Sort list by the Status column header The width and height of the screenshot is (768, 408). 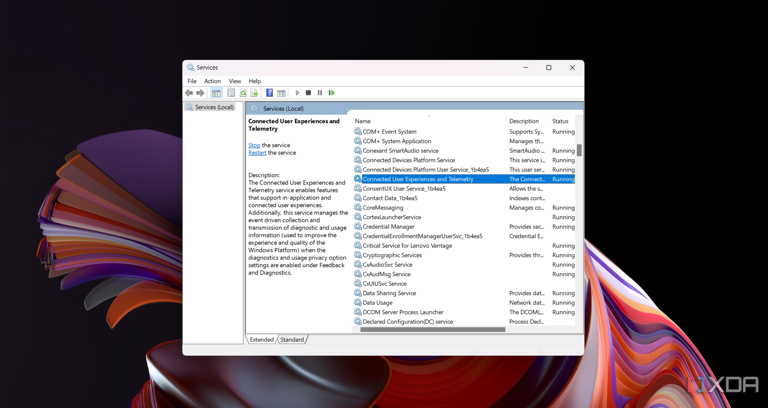point(560,121)
